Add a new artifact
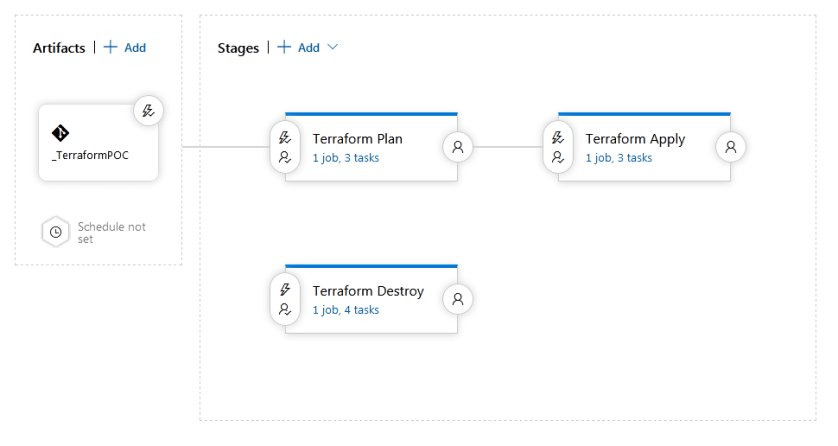Screen dimensions: 838x446 [126, 48]
